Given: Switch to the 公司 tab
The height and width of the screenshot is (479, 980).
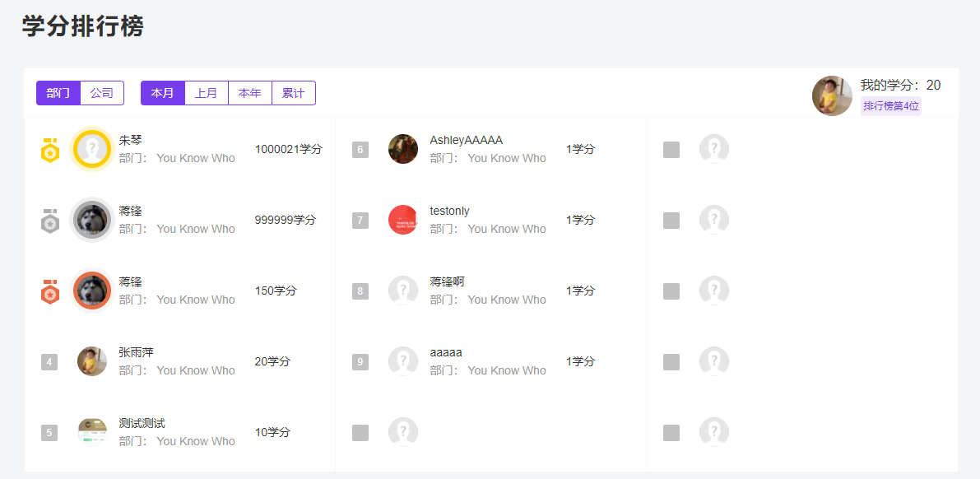Looking at the screenshot, I should click(102, 93).
